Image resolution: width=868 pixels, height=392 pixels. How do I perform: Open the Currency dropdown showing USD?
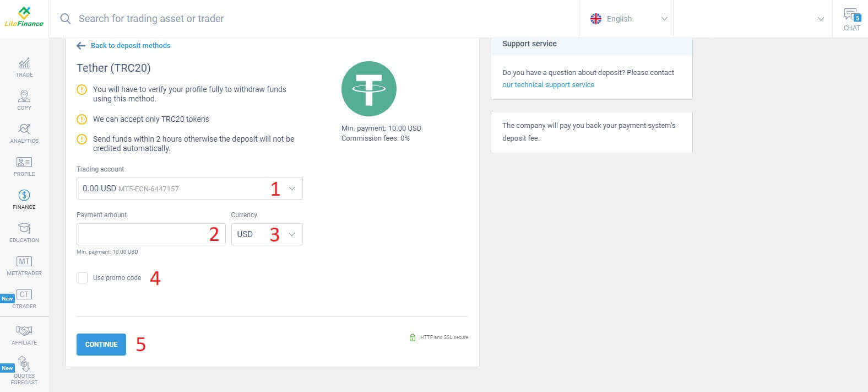pos(267,234)
